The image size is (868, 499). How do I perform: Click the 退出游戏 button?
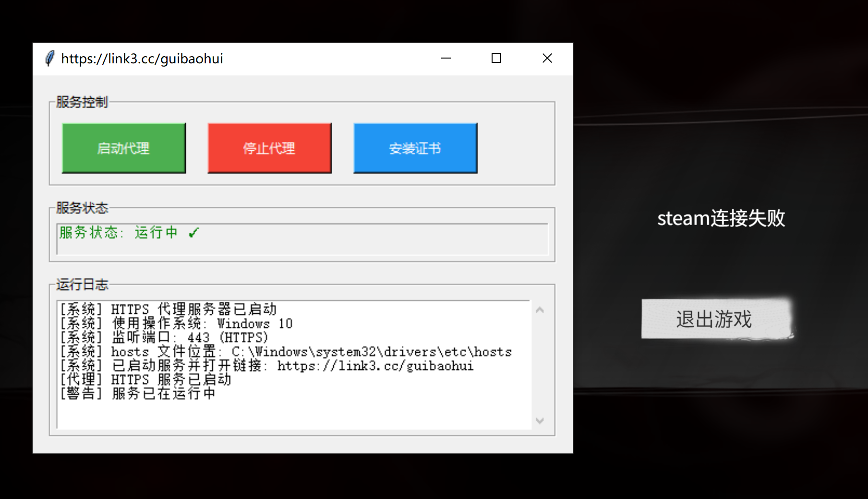(x=714, y=319)
